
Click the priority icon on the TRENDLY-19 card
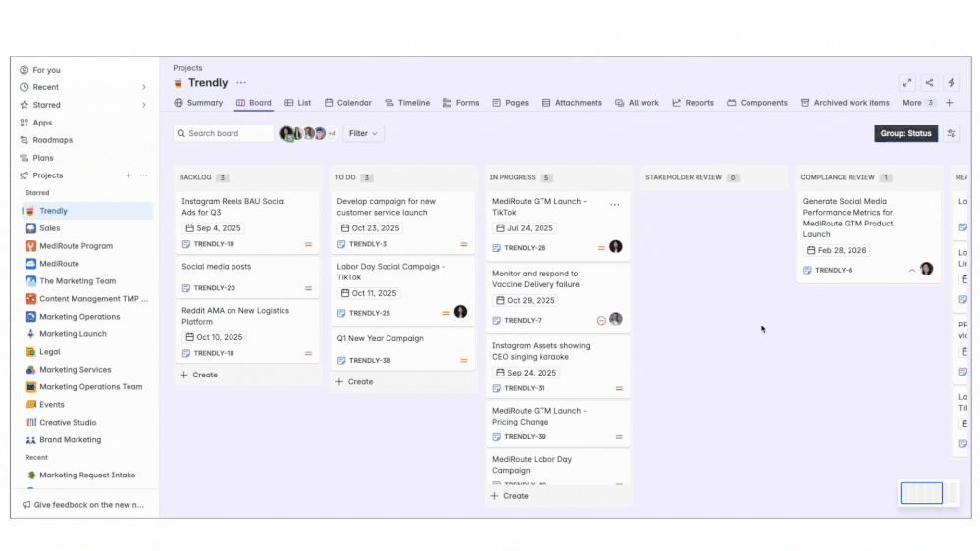[308, 244]
